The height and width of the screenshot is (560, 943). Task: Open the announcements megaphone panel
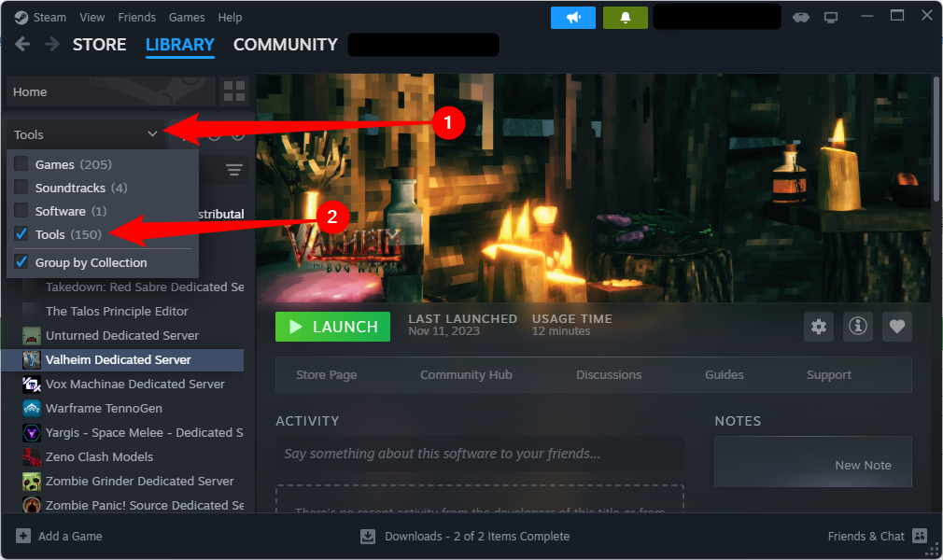[x=572, y=17]
